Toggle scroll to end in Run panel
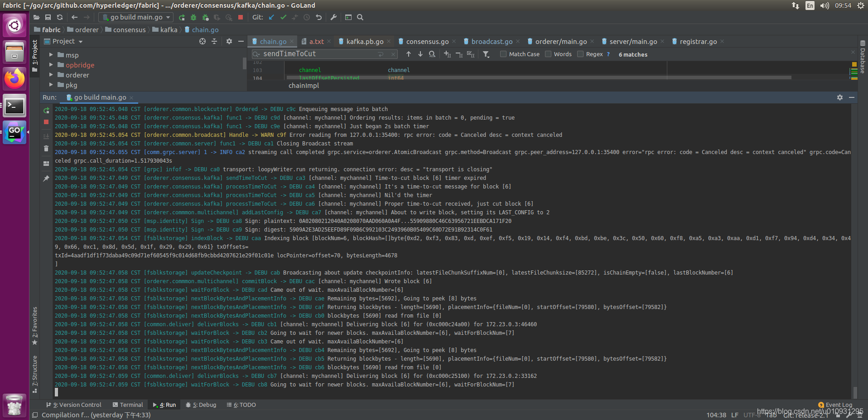The image size is (868, 420). point(46,137)
